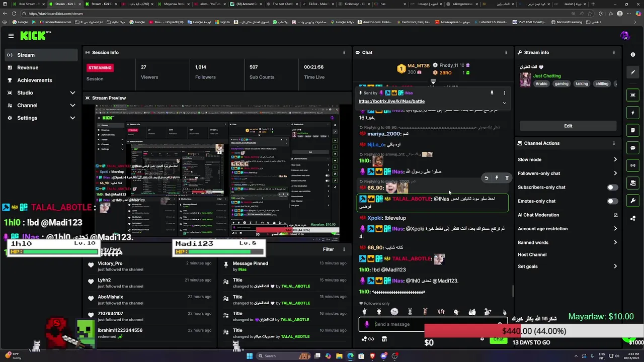Image resolution: width=644 pixels, height=362 pixels.
Task: Click the user avatar in the top right
Action: tap(625, 36)
